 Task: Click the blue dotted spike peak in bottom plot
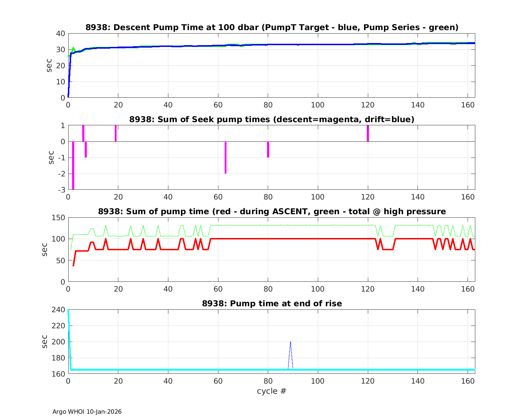click(x=290, y=342)
